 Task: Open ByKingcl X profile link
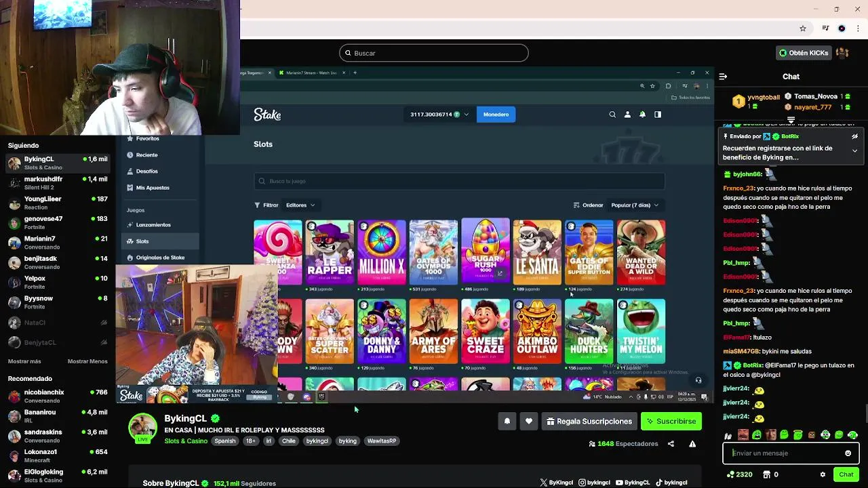point(556,483)
